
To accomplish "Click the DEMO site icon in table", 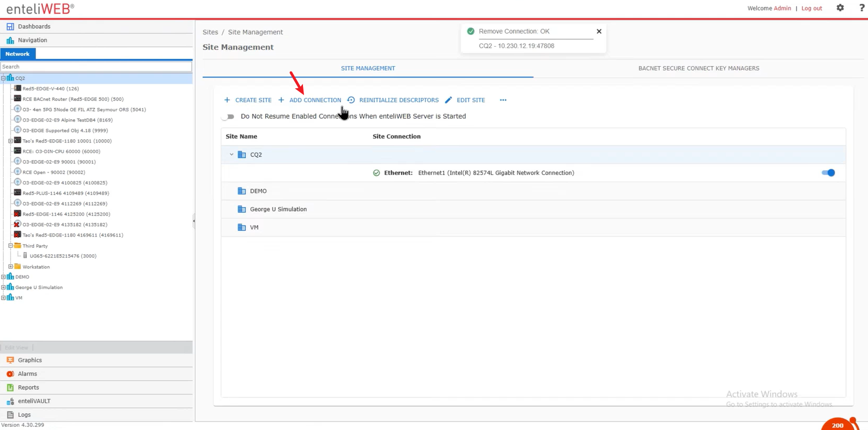I will (242, 191).
